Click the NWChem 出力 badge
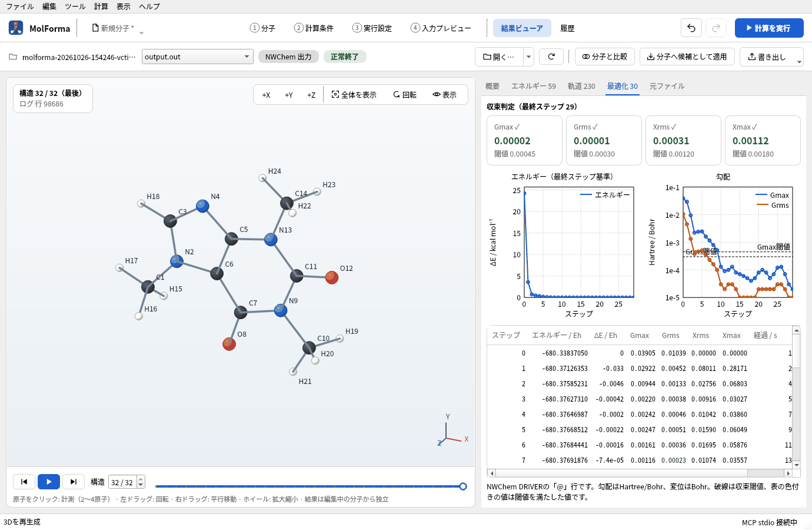The image size is (812, 530). point(288,57)
